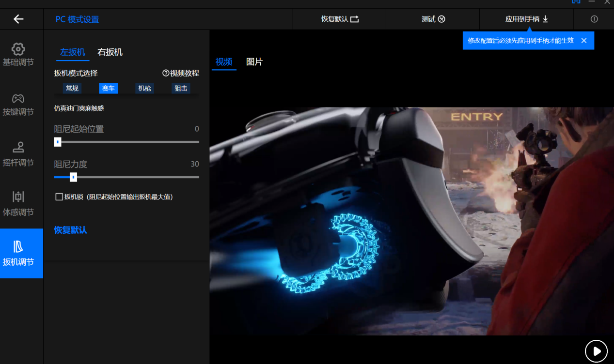Click the 阻尼起始位置 slider handle
Viewport: 614px width, 364px height.
pyautogui.click(x=58, y=142)
